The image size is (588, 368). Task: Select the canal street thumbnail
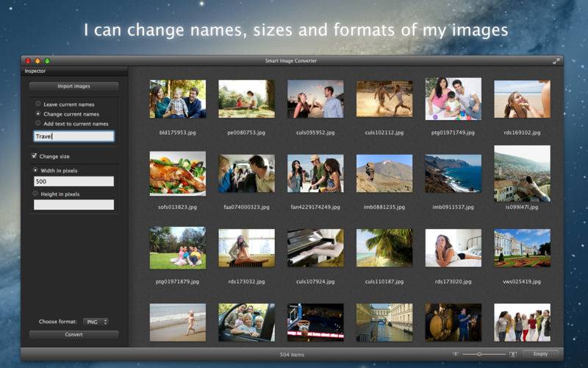[384, 322]
